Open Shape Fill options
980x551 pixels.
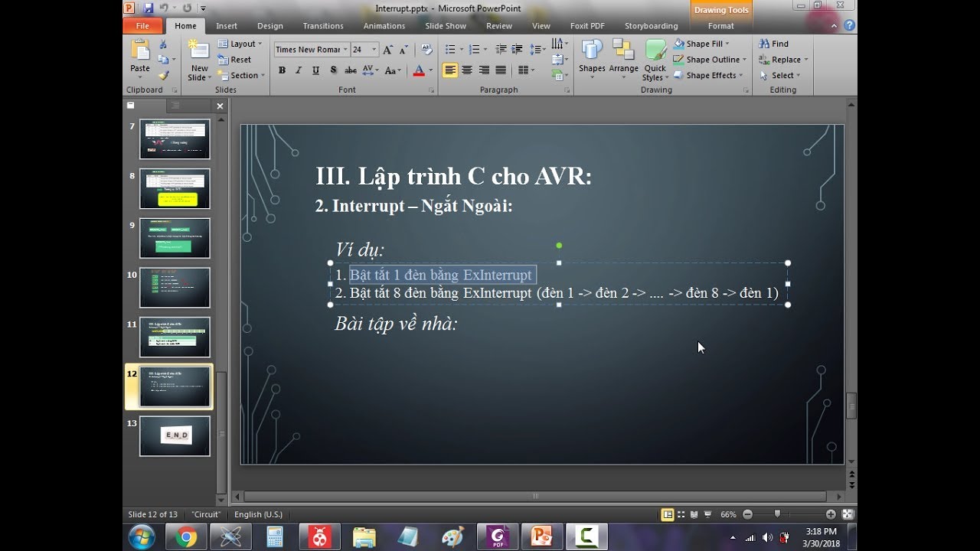pos(701,44)
